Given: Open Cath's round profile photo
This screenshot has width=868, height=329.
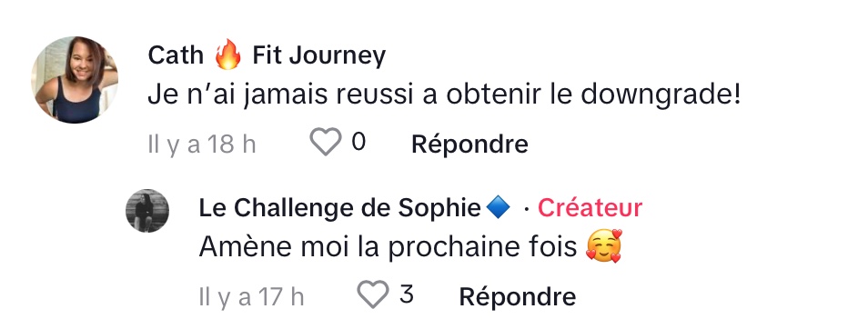Looking at the screenshot, I should coord(75,80).
